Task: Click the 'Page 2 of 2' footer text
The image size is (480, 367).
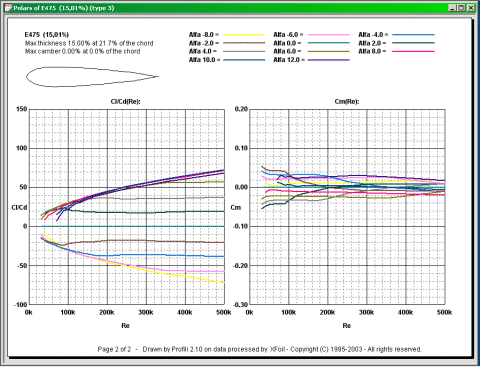Action: 114,349
